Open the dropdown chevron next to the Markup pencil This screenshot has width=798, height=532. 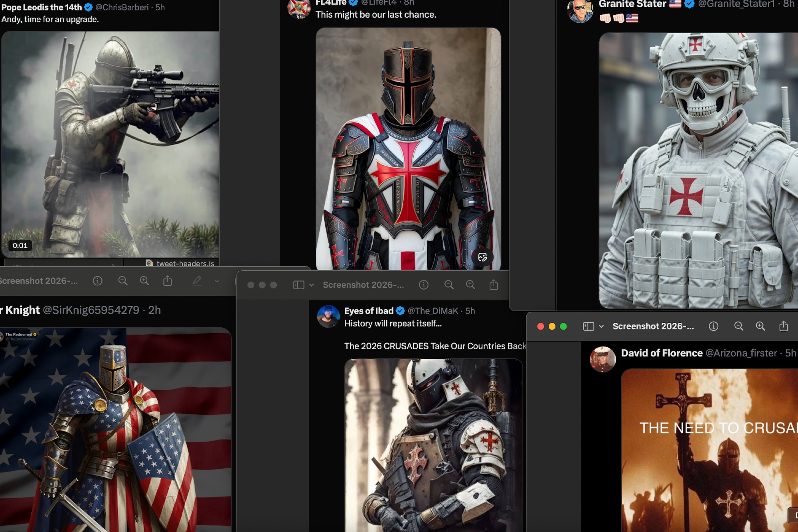[x=217, y=281]
